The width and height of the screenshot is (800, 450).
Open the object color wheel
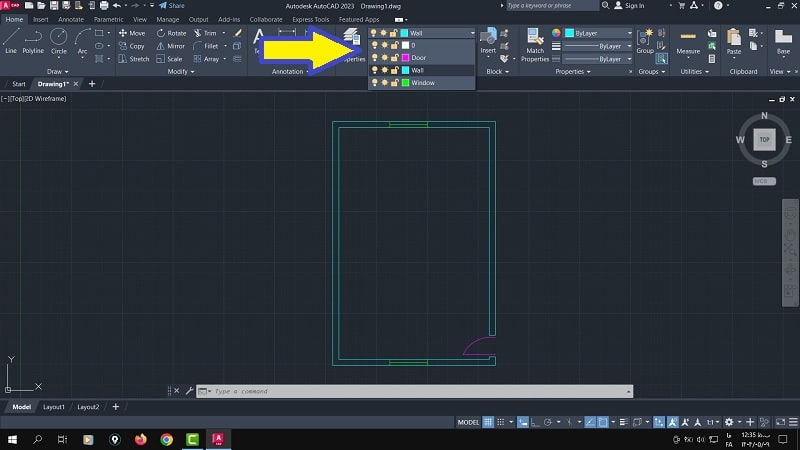(556, 33)
